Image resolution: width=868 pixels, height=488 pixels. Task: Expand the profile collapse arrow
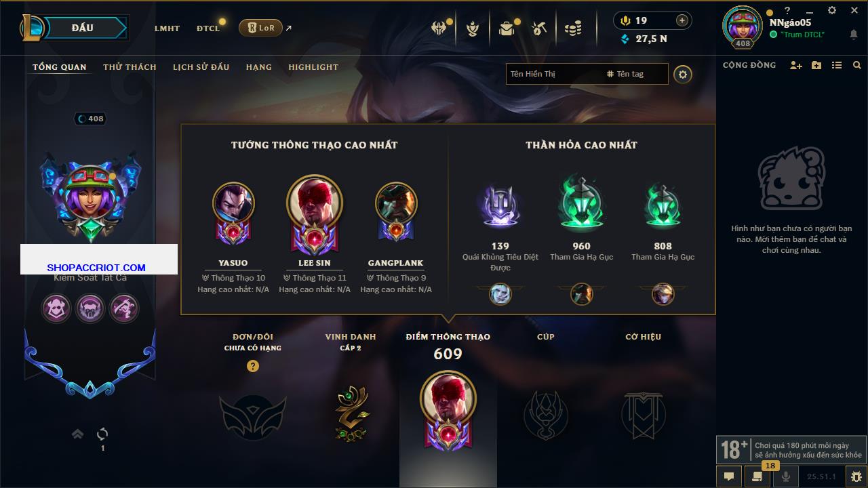77,434
